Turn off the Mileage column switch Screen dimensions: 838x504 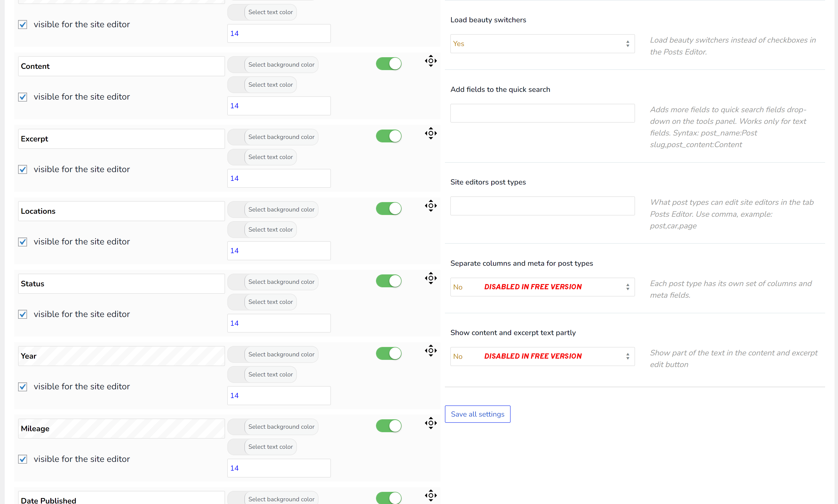(388, 425)
